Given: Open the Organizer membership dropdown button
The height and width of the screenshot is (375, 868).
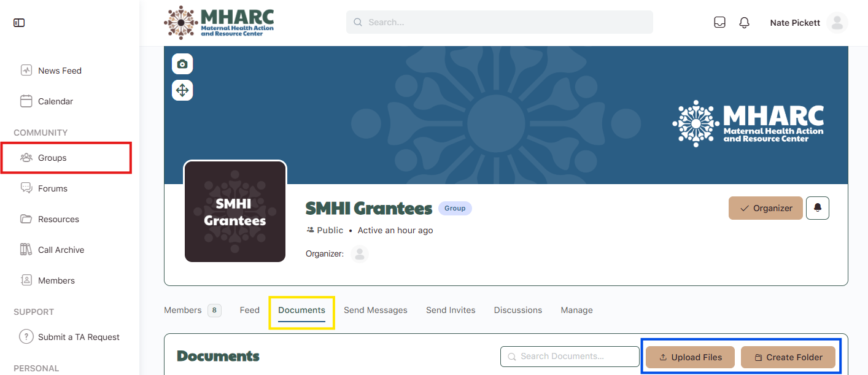Looking at the screenshot, I should pyautogui.click(x=765, y=208).
